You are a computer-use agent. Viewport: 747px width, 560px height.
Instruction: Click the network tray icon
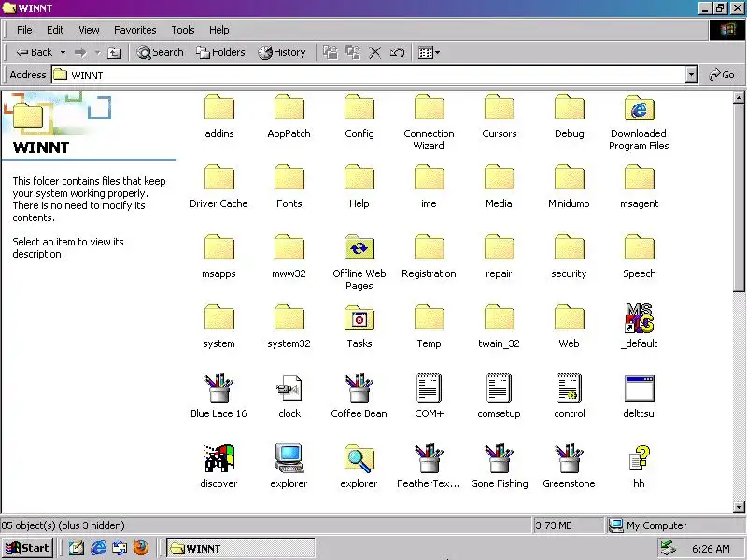[669, 549]
